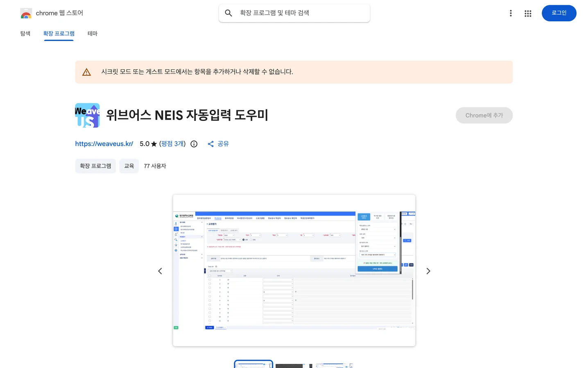Image resolution: width=588 pixels, height=368 pixels.
Task: Click the search magnifier icon
Action: 228,13
